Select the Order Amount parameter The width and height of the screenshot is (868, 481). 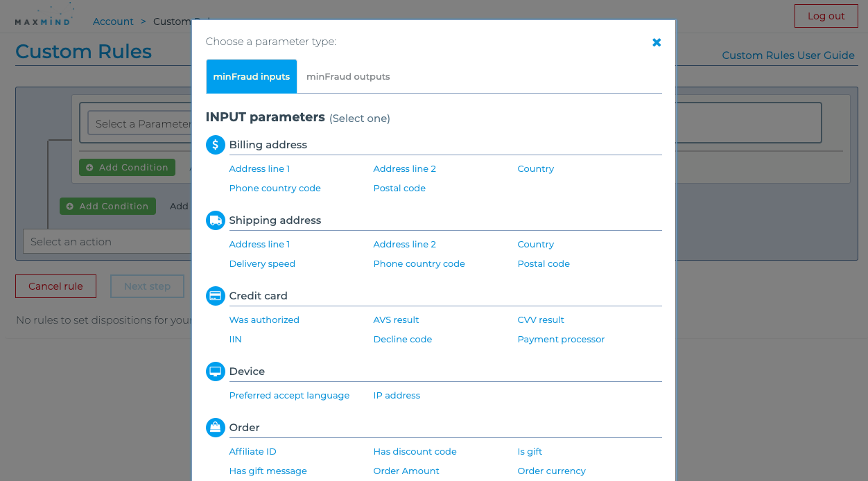click(406, 471)
